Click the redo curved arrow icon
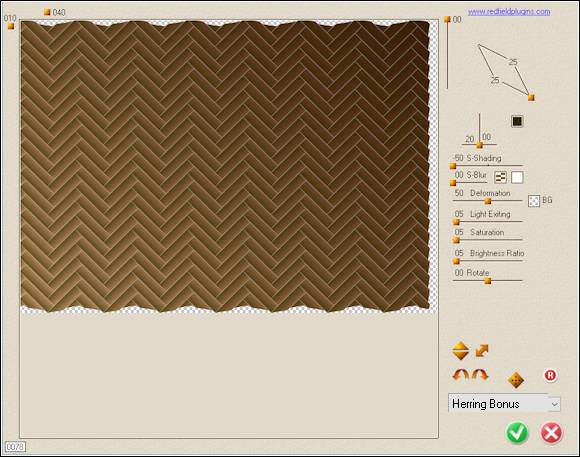 (x=480, y=375)
